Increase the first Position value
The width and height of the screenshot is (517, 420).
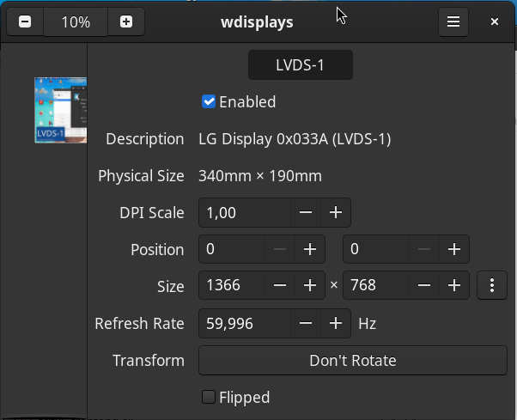[x=309, y=250]
